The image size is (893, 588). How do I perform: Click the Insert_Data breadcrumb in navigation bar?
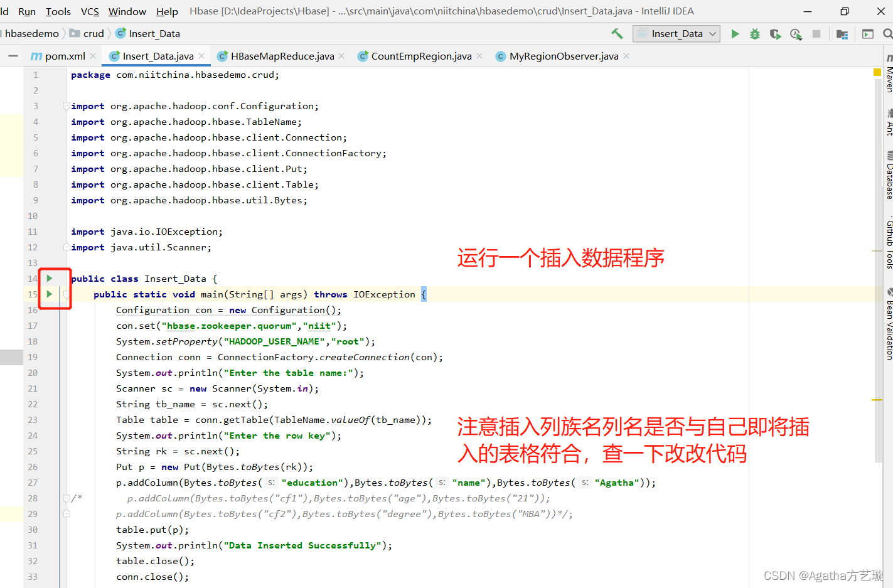tap(148, 33)
